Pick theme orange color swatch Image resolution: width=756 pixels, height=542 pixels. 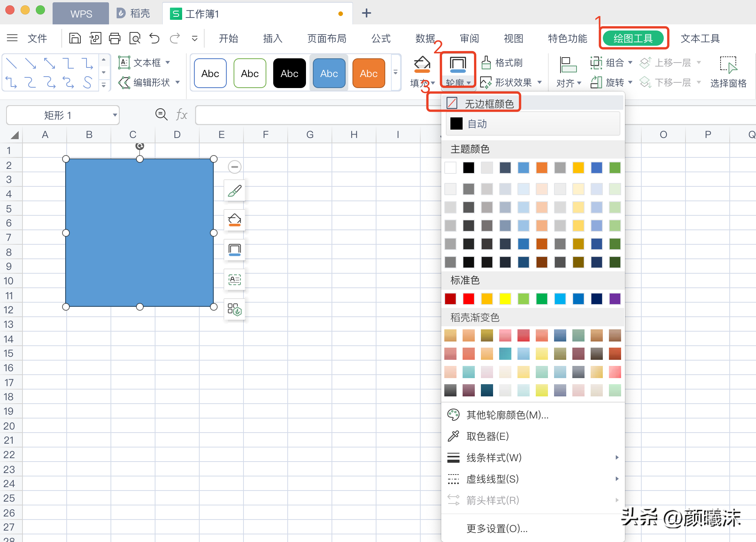(541, 167)
